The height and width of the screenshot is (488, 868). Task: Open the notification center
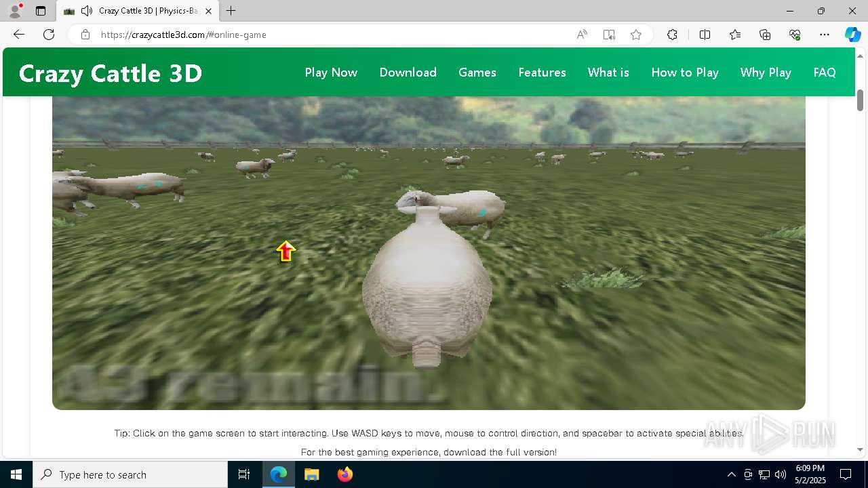point(846,474)
